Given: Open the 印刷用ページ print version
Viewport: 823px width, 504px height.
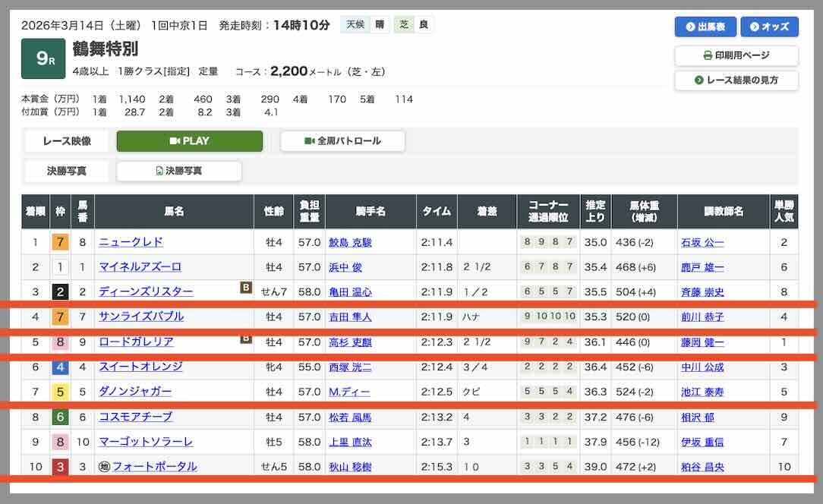Looking at the screenshot, I should click(x=736, y=55).
